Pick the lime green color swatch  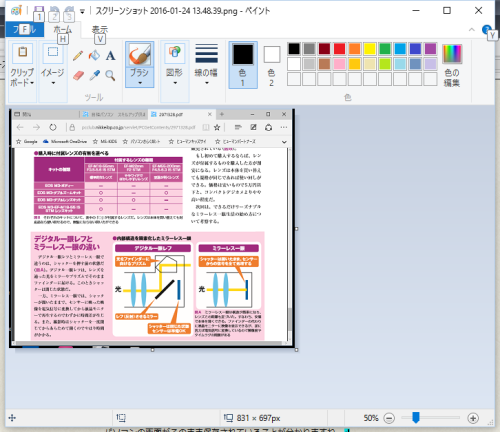pyautogui.click(x=385, y=64)
